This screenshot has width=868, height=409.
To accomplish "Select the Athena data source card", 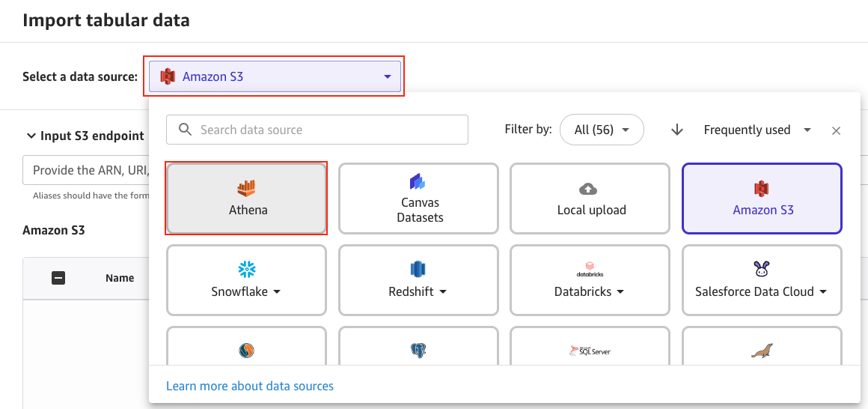I will point(246,199).
